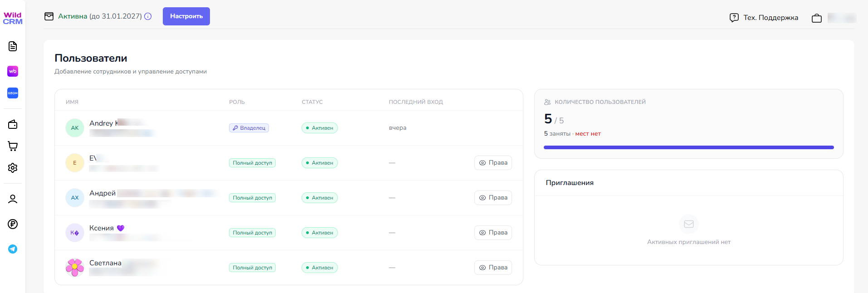Image resolution: width=868 pixels, height=293 pixels.
Task: Open Права for the E user row
Action: (x=493, y=163)
